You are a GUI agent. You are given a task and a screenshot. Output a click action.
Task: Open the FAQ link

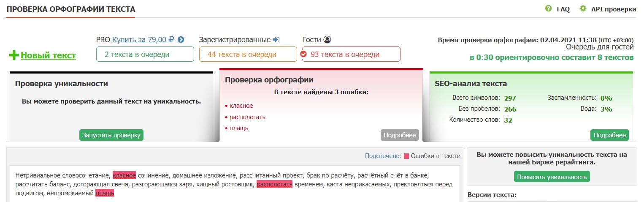[563, 9]
